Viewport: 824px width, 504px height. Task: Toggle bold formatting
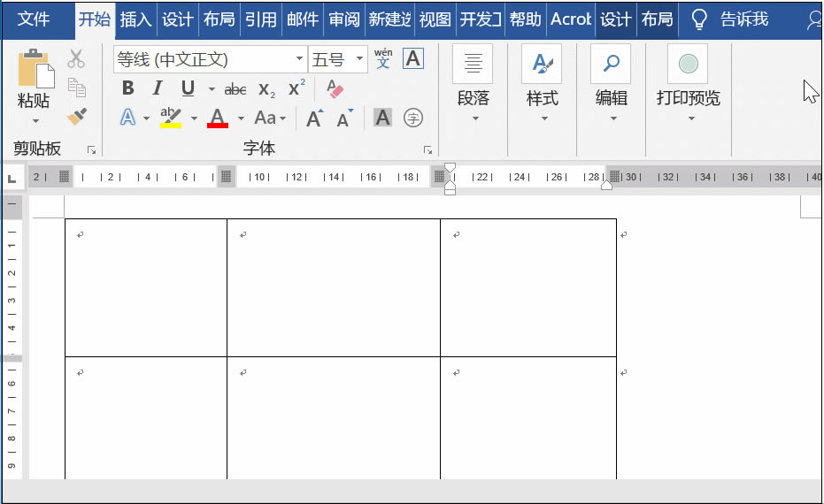(x=127, y=88)
